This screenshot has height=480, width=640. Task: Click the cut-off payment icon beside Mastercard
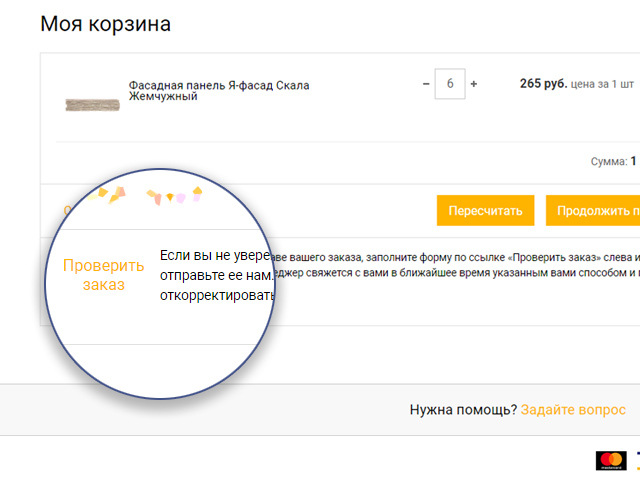point(636,460)
